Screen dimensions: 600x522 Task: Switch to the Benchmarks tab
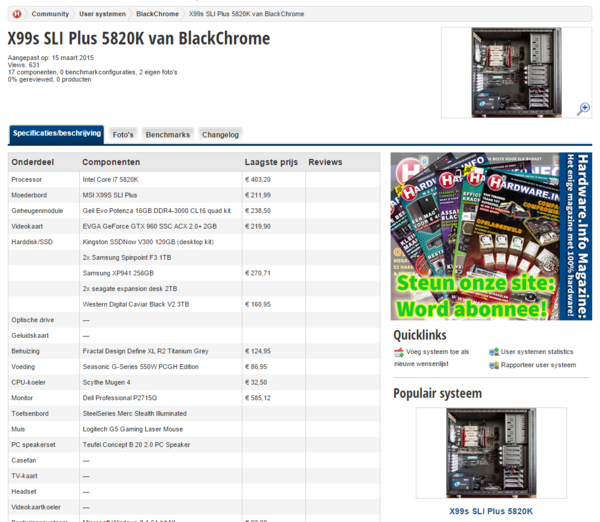coord(168,135)
